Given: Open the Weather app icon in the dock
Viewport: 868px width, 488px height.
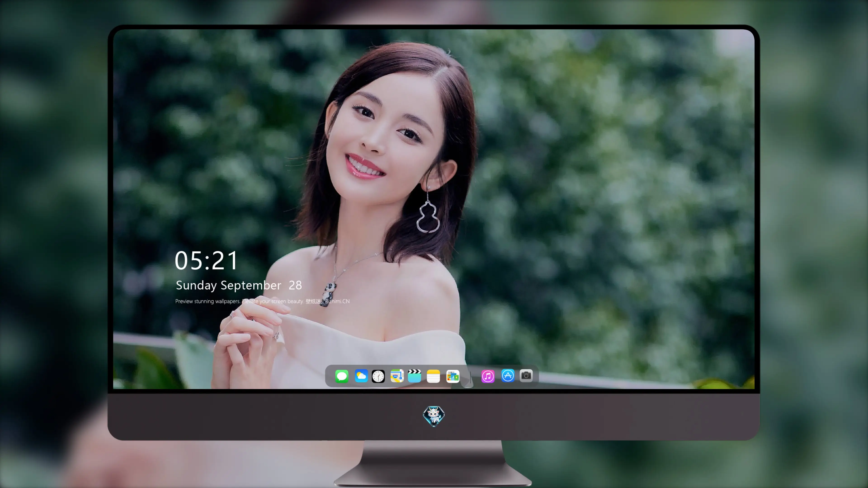Looking at the screenshot, I should click(x=361, y=376).
